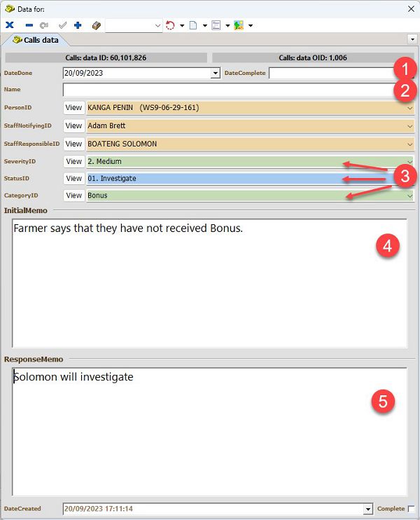The image size is (420, 520).
Task: Click View button for PersonID
Action: pos(73,108)
